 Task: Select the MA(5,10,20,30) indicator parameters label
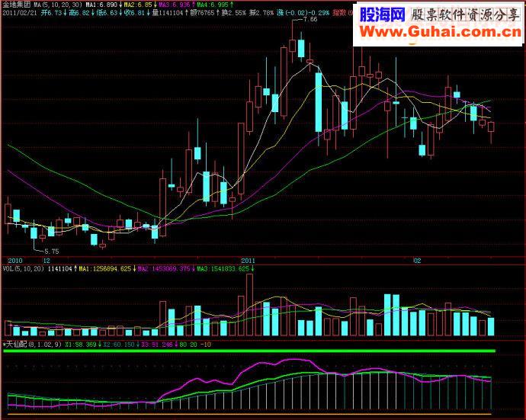[x=58, y=5]
